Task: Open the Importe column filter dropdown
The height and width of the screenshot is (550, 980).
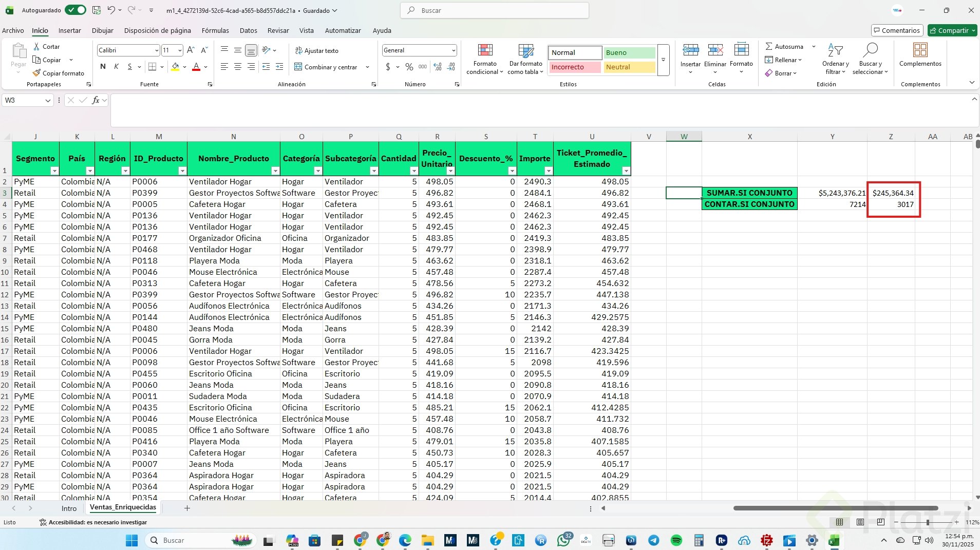Action: [x=548, y=171]
